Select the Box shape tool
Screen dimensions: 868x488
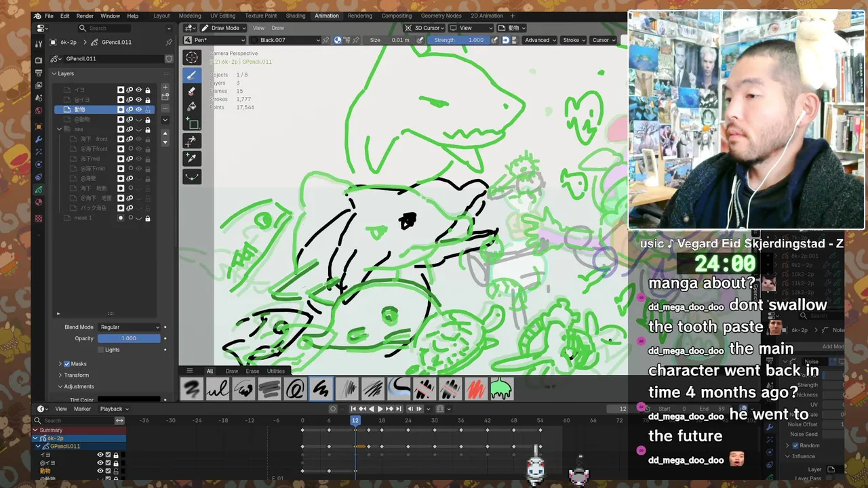192,123
